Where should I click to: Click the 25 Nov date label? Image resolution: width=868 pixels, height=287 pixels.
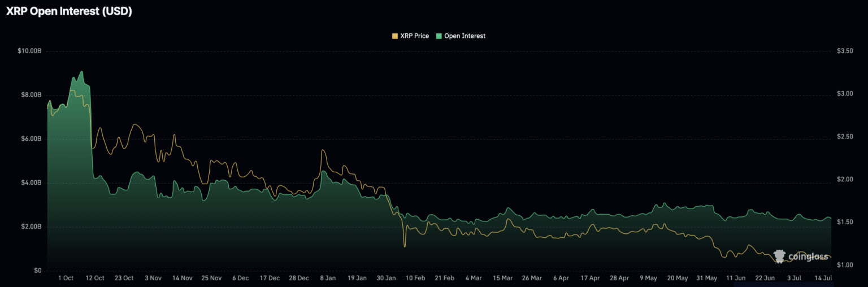click(211, 279)
